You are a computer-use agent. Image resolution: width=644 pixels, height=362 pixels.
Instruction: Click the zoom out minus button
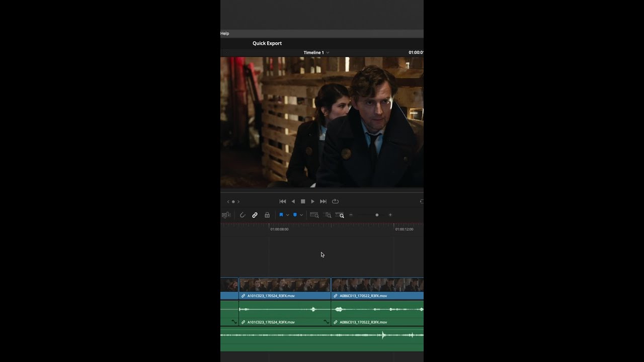tap(351, 215)
